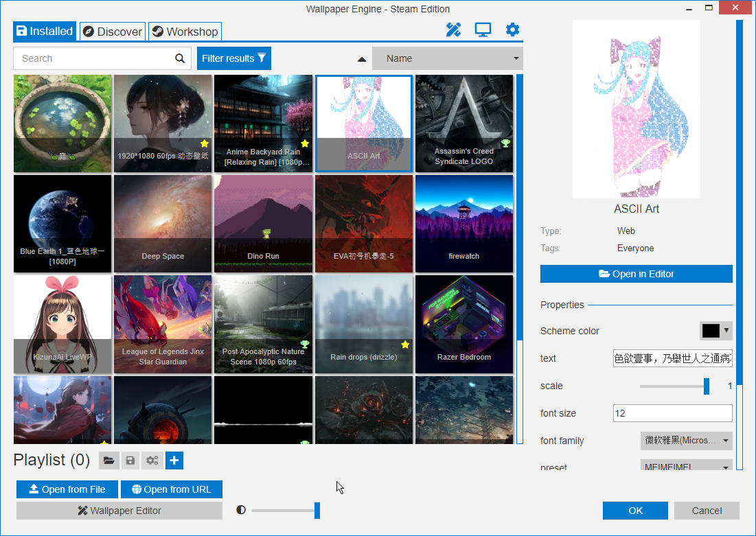The width and height of the screenshot is (756, 536).
Task: Click the brightness contrast icon
Action: (x=241, y=510)
